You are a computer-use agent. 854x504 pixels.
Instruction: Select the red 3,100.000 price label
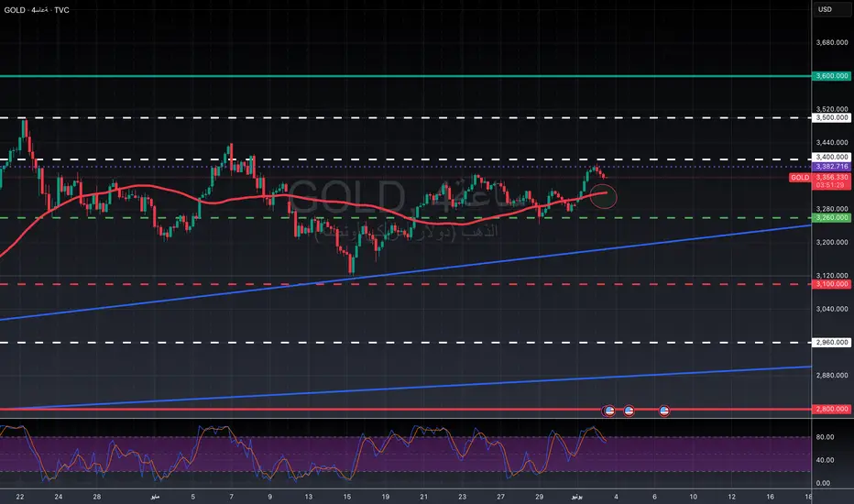point(832,284)
